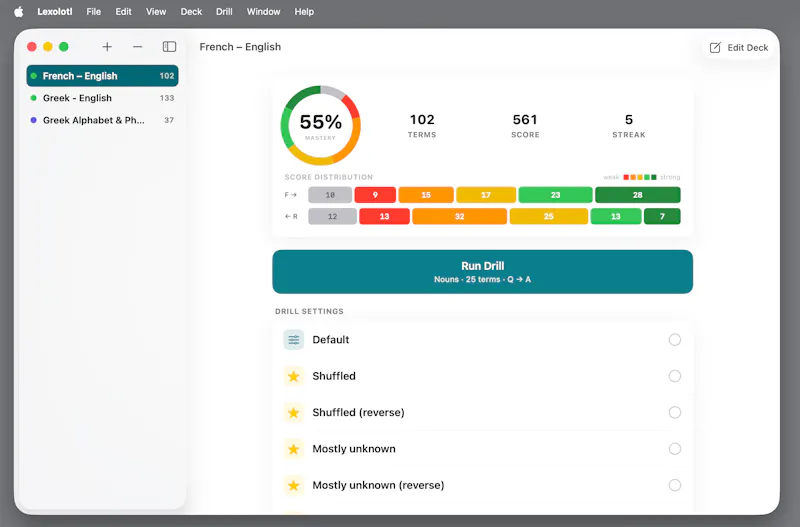Viewport: 800px width, 527px height.
Task: Open the Apple menu
Action: coord(19,12)
